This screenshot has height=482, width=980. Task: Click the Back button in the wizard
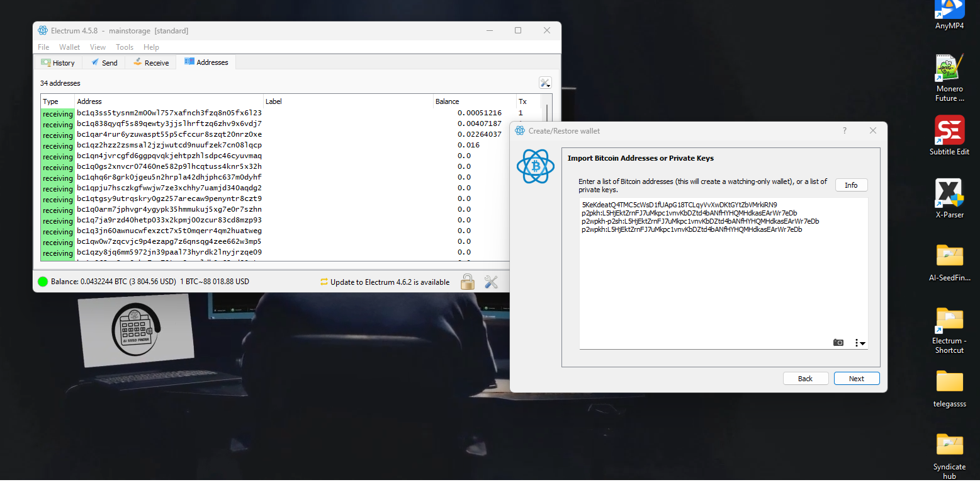tap(806, 378)
